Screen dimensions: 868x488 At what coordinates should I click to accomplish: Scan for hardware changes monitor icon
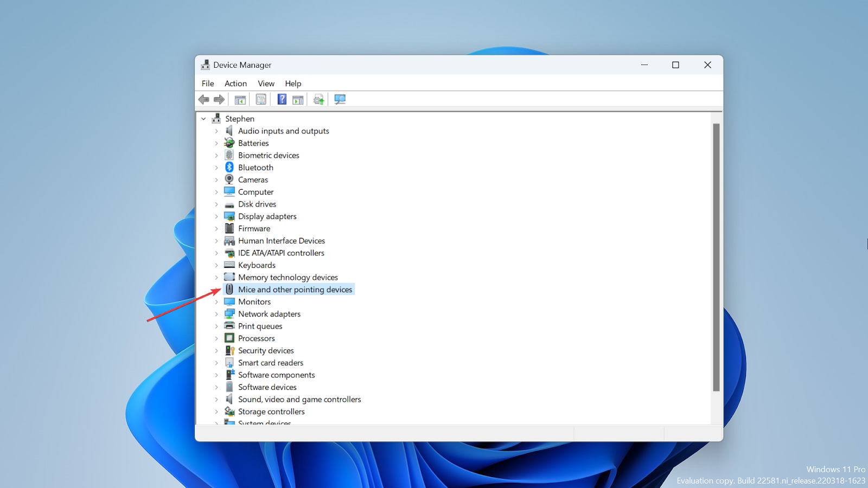[340, 100]
